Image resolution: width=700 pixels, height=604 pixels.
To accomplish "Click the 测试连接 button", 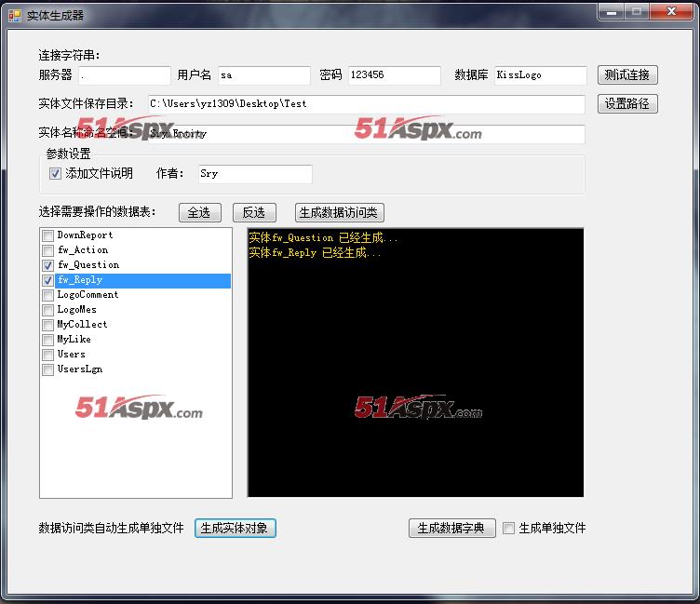I will click(x=627, y=75).
